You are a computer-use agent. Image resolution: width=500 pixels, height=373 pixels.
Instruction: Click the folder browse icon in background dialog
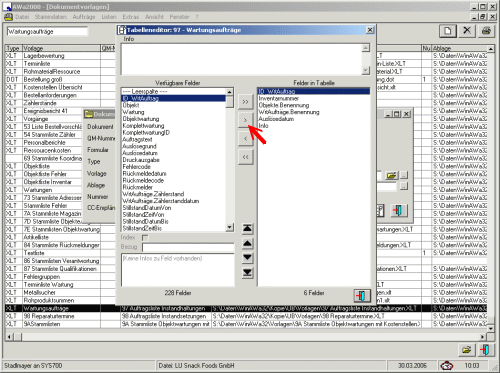pos(392,175)
